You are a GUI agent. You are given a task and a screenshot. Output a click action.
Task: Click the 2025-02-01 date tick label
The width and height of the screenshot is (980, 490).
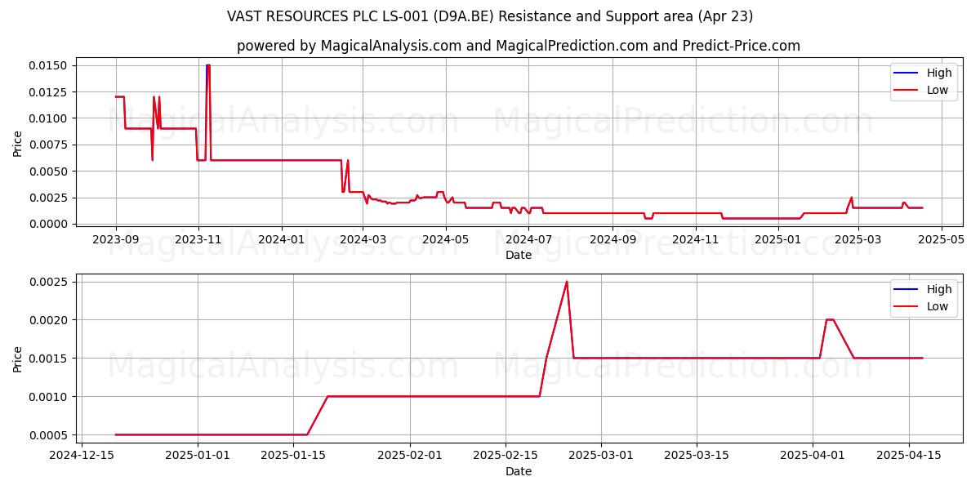[x=410, y=456]
